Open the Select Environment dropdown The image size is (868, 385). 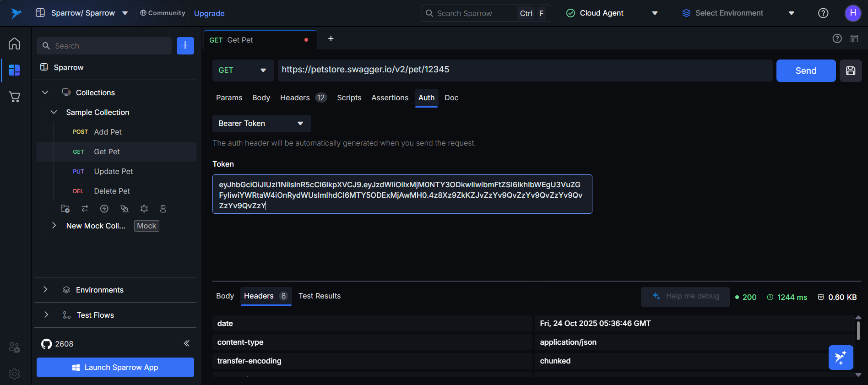point(738,13)
